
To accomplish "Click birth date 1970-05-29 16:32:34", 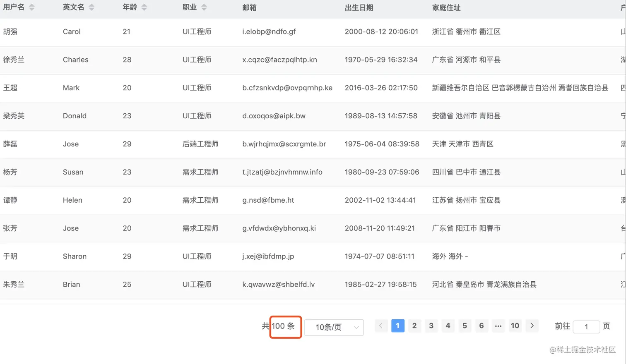I will coord(381,60).
